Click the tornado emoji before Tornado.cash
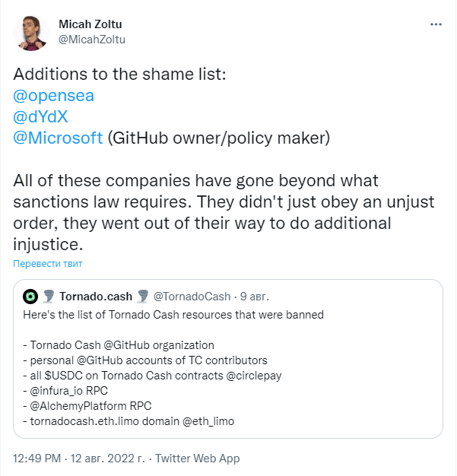Image resolution: width=457 pixels, height=476 pixels. click(x=48, y=296)
